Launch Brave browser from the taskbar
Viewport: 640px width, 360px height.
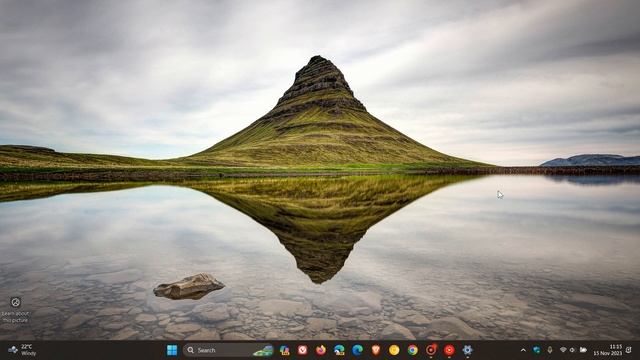click(x=376, y=350)
